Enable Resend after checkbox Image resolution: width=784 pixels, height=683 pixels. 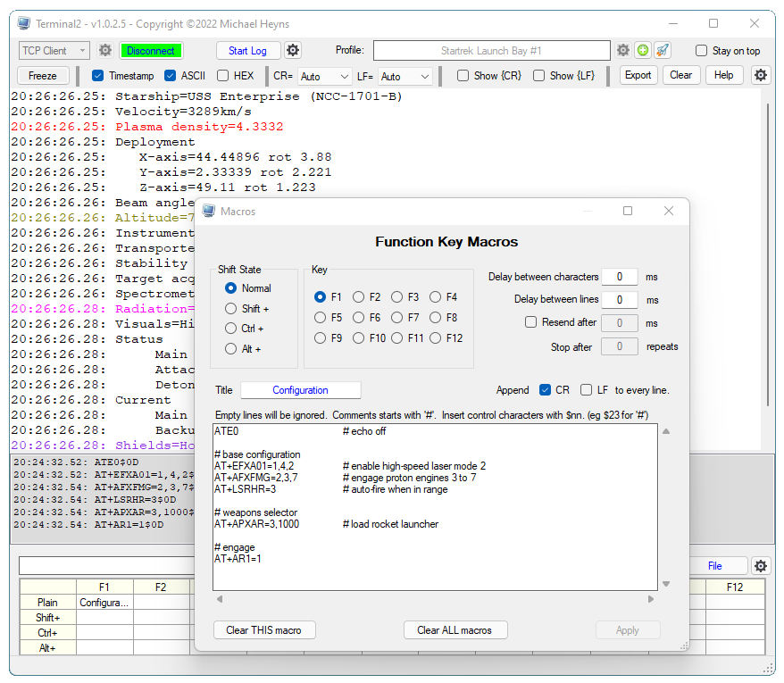click(x=530, y=322)
